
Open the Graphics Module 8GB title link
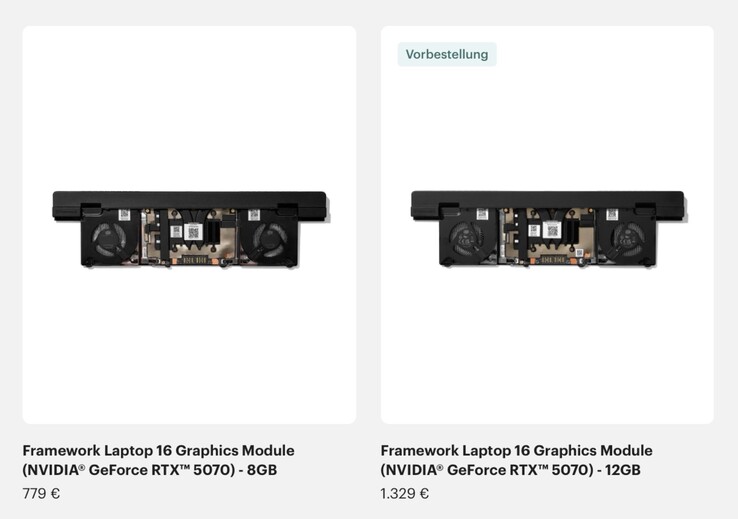159,460
